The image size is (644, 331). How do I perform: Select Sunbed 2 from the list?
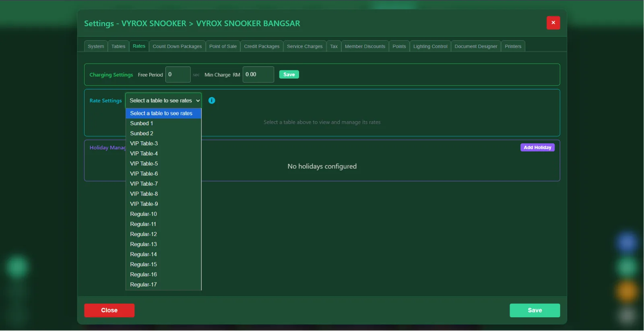163,134
